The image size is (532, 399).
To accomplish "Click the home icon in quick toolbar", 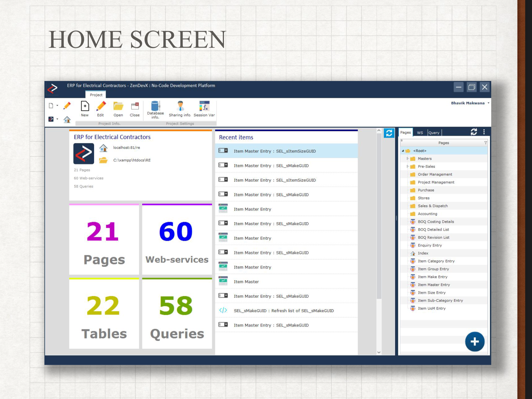I will pos(67,119).
